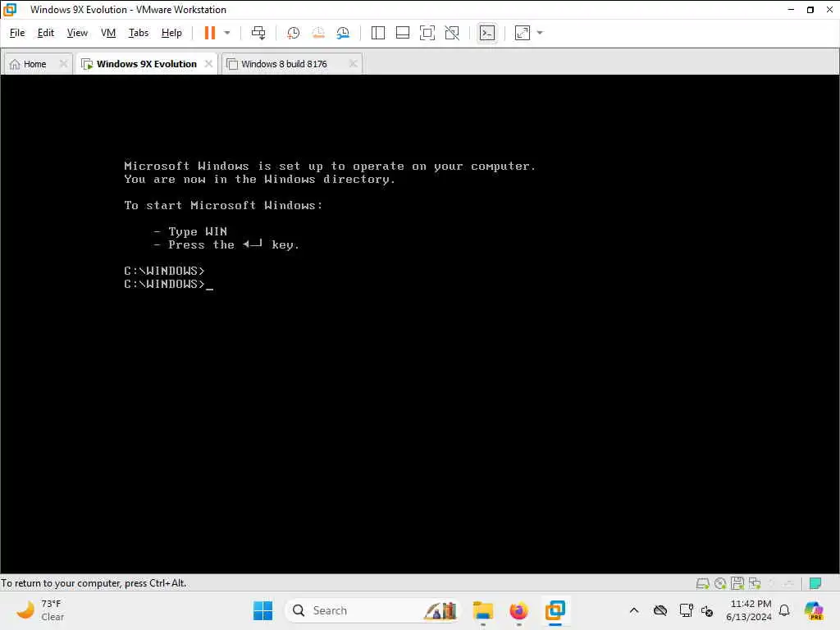Revert to the previous snapshot icon
The image size is (840, 630).
318,33
